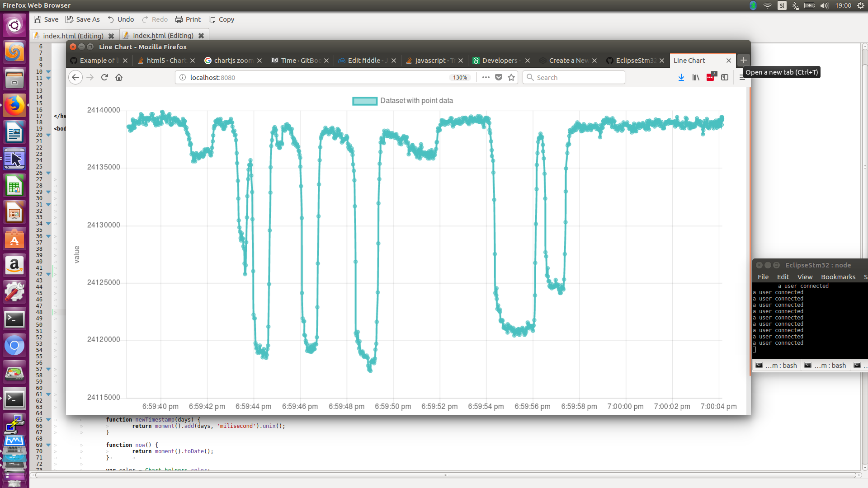Click Print in the editor toolbar
Image resolution: width=868 pixels, height=488 pixels.
pos(188,19)
